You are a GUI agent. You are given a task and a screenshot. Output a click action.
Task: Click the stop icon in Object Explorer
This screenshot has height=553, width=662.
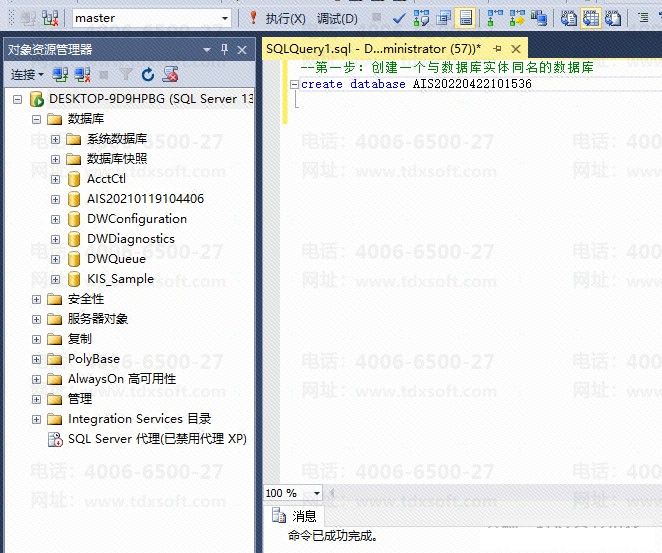(x=103, y=75)
